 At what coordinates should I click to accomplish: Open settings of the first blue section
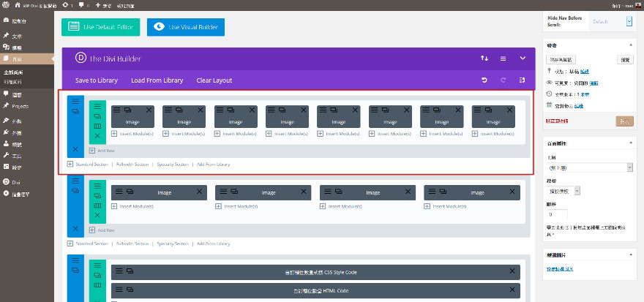[x=75, y=100]
